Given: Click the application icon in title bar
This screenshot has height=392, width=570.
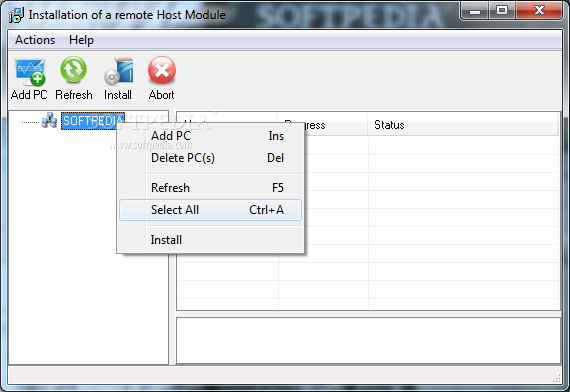Looking at the screenshot, I should 16,15.
